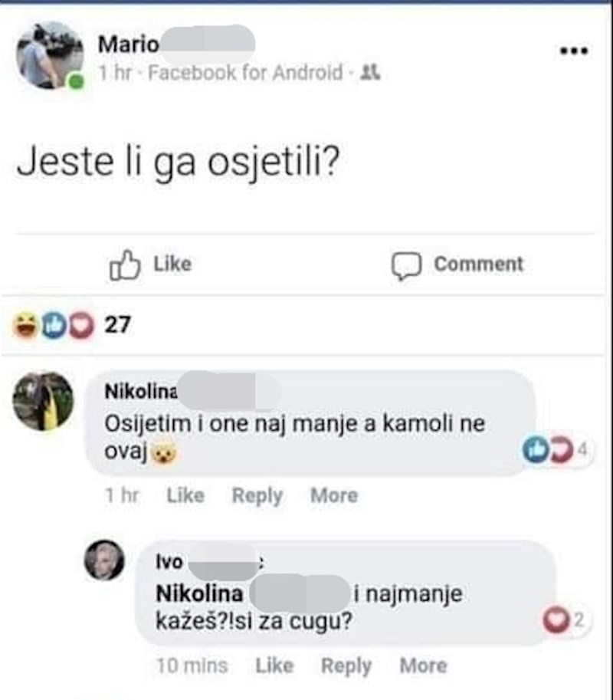This screenshot has width=613, height=700.
Task: Click tagged name Nikolina in Ivo's reply
Action: (199, 594)
